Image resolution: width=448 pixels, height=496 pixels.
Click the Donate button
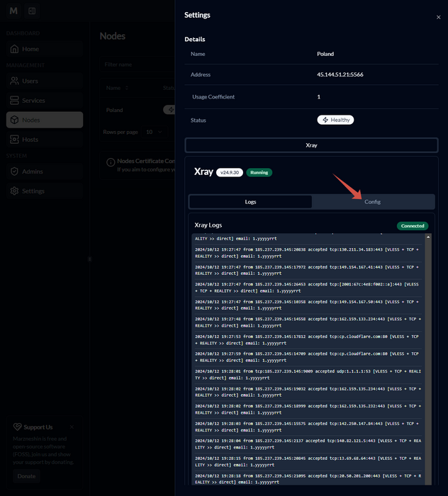pos(26,476)
